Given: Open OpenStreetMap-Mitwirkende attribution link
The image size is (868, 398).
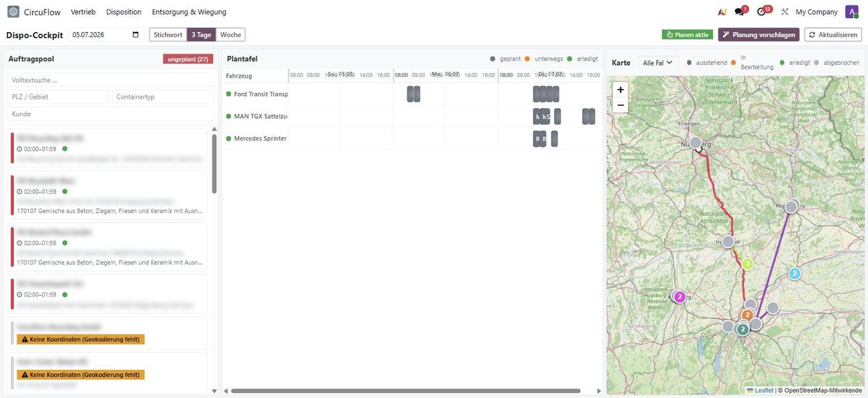Looking at the screenshot, I should coord(823,391).
